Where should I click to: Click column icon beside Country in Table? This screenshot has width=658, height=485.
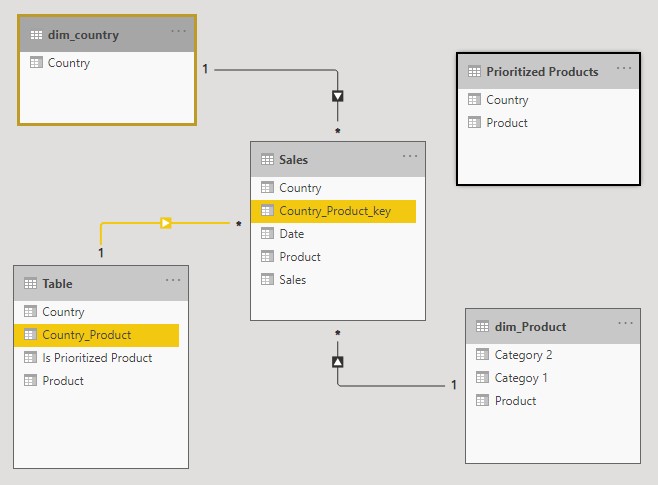(x=30, y=312)
